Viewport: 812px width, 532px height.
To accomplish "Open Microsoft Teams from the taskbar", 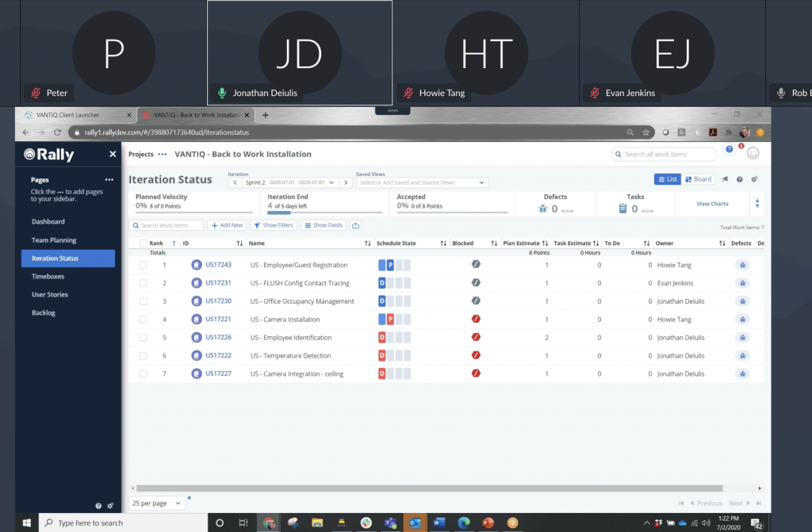I will (x=390, y=522).
